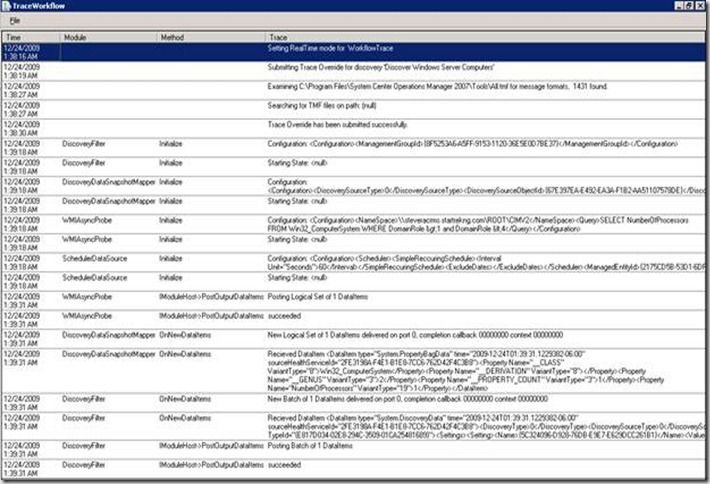The image size is (710, 484).
Task: Select the SchedulerDataSource SimpleRecurringSchedule configuration trace
Action: tap(353, 263)
